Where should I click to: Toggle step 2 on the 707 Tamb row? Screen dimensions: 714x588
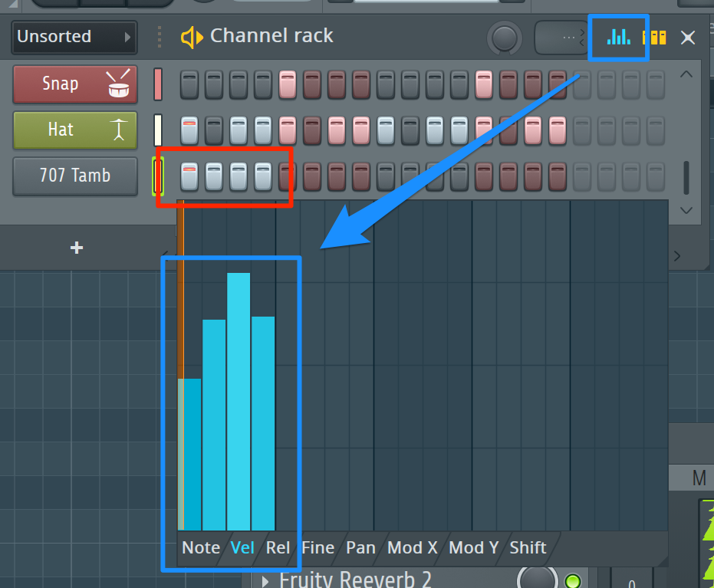click(x=214, y=176)
